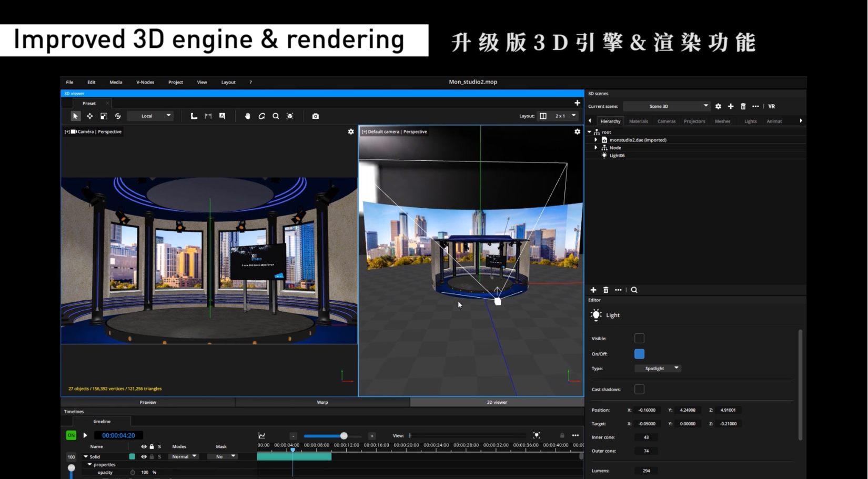Open the timeline curve editor icon
Image resolution: width=868 pixels, height=479 pixels.
point(262,435)
